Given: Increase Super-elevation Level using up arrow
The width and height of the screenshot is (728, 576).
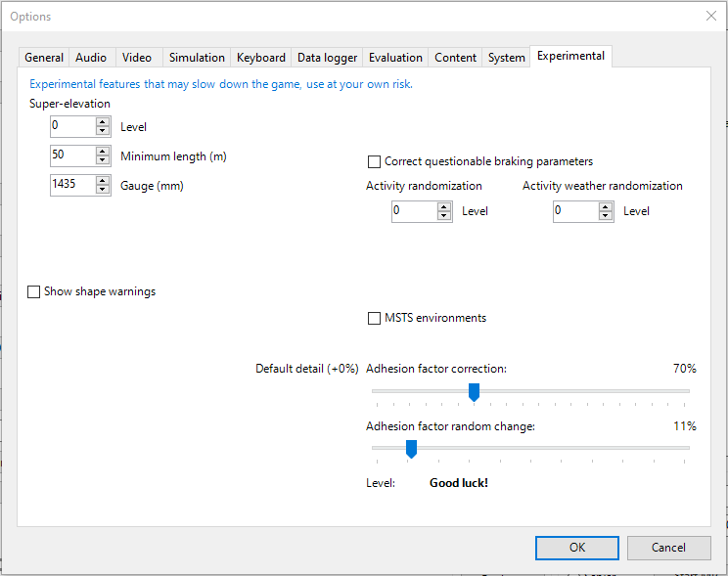Looking at the screenshot, I should click(x=103, y=121).
